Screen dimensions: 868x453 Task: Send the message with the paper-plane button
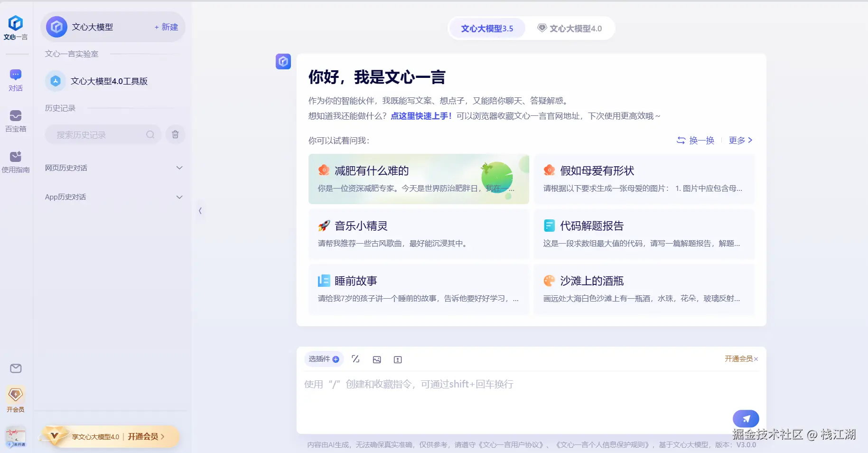(746, 418)
